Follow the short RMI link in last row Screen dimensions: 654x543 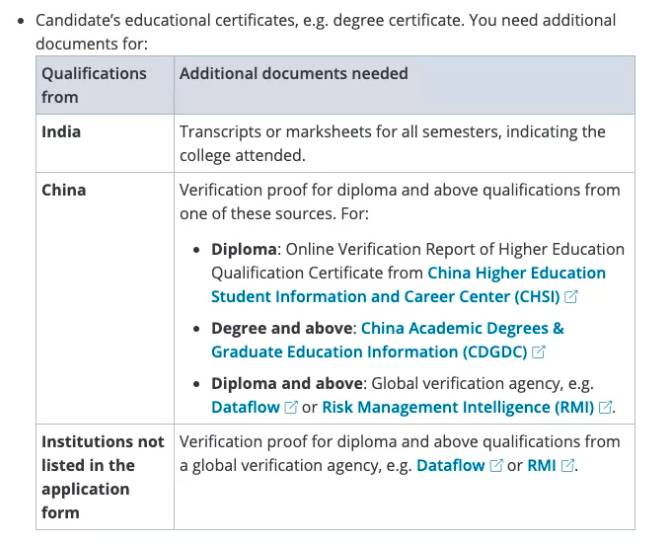[541, 466]
